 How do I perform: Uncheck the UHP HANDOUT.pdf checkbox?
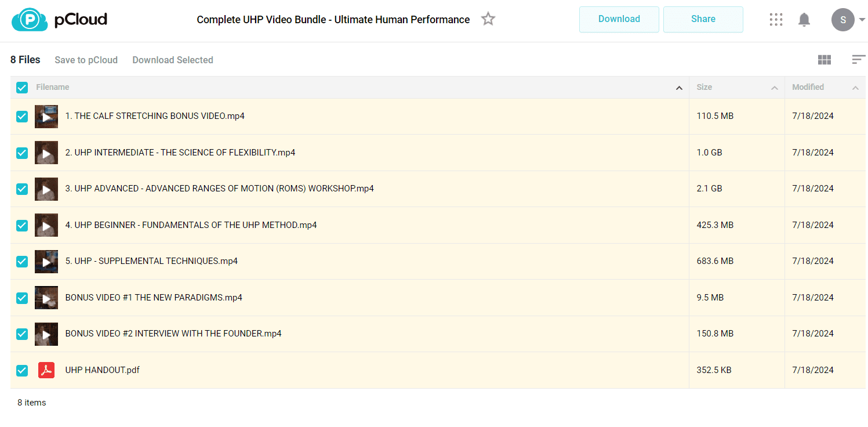point(22,371)
